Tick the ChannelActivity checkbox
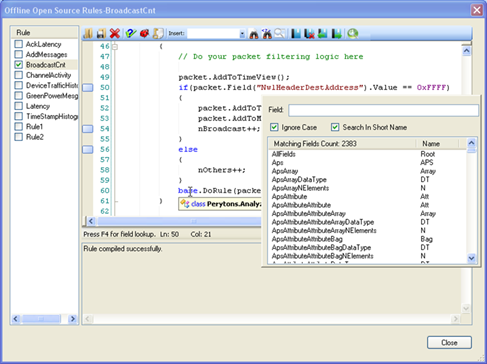Viewport: 487px width, 364px height. point(19,75)
